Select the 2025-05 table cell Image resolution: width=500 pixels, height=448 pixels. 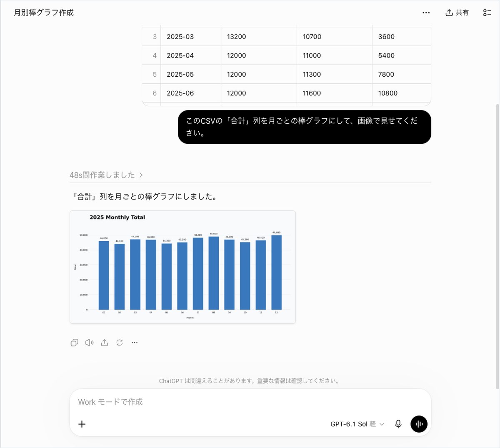191,74
